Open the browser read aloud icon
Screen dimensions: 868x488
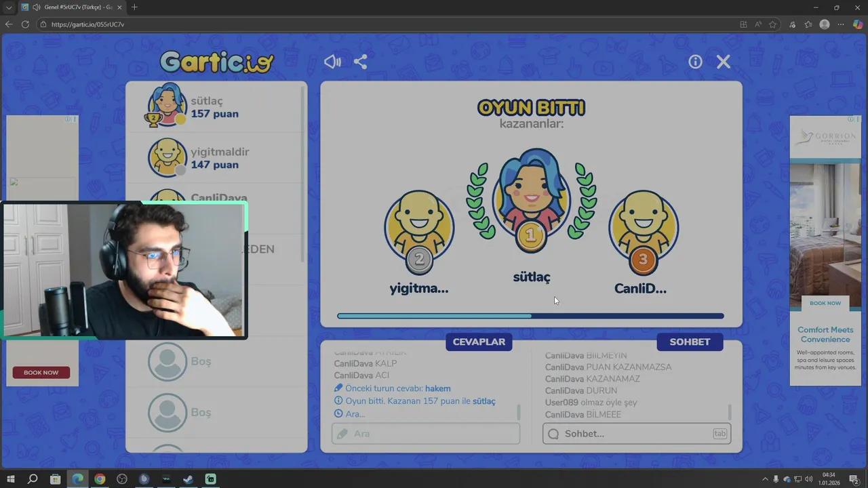pos(758,24)
